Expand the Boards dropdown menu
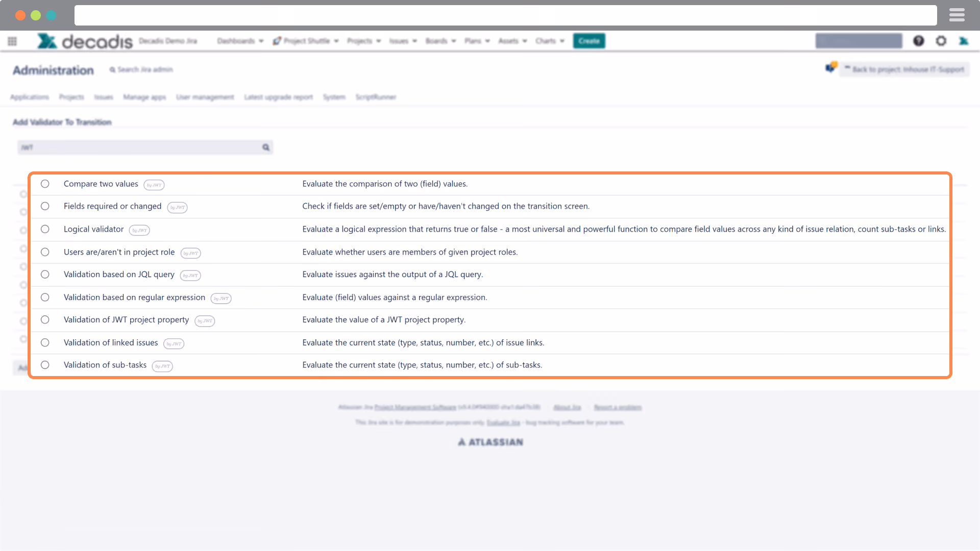Screen dimensions: 980x551 440,41
